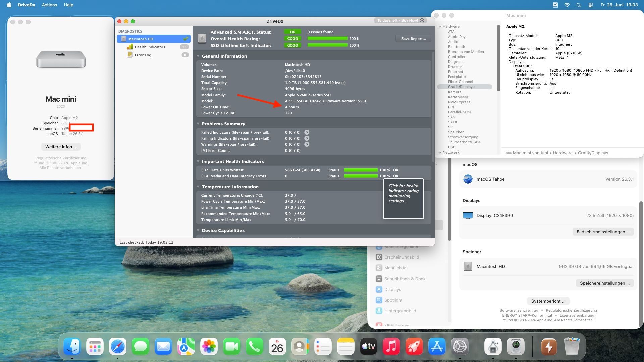
Task: Click the health indicator rating monitoring settings box
Action: [x=403, y=198]
